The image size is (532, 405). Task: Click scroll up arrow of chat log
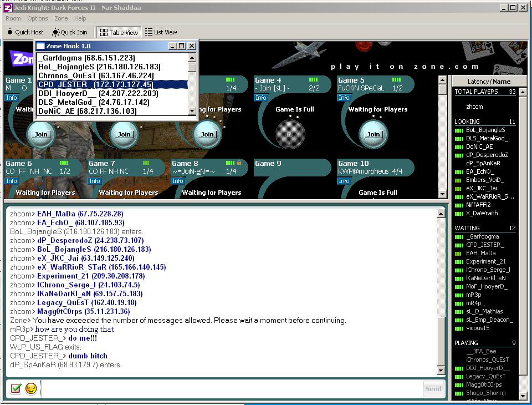coord(441,214)
